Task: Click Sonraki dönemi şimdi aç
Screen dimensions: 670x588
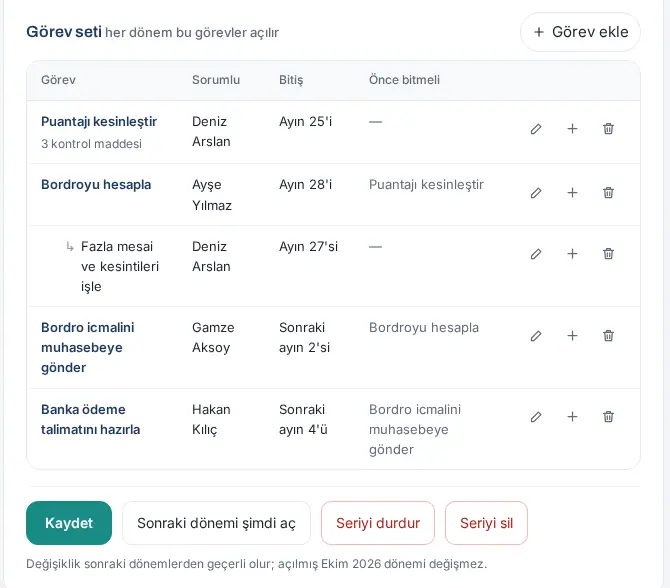Action: pos(216,523)
